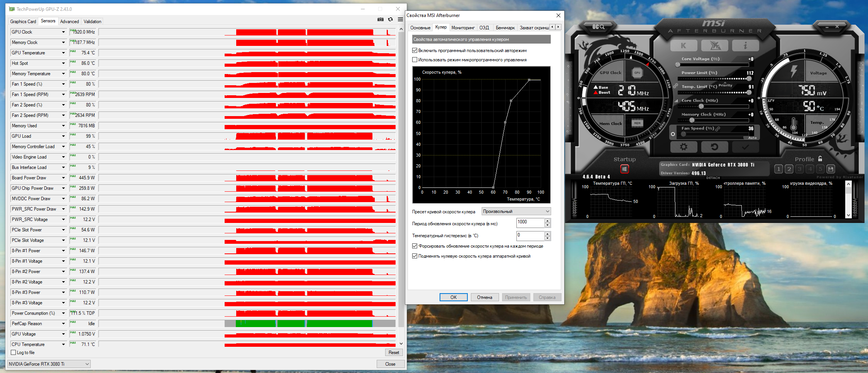Click Отмена to cancel the properties dialog
The image size is (868, 373).
coord(484,297)
